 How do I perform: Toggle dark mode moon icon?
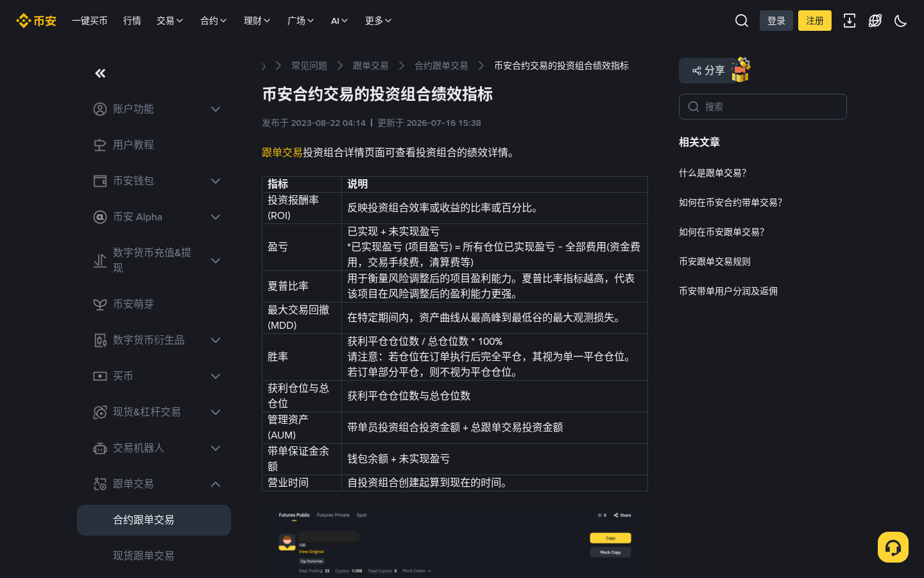click(x=901, y=21)
